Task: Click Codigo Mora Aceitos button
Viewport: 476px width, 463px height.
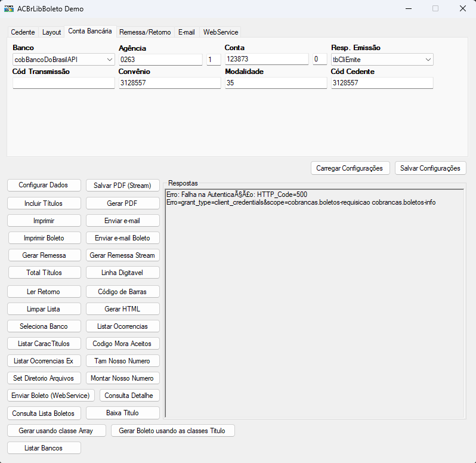Action: point(123,344)
